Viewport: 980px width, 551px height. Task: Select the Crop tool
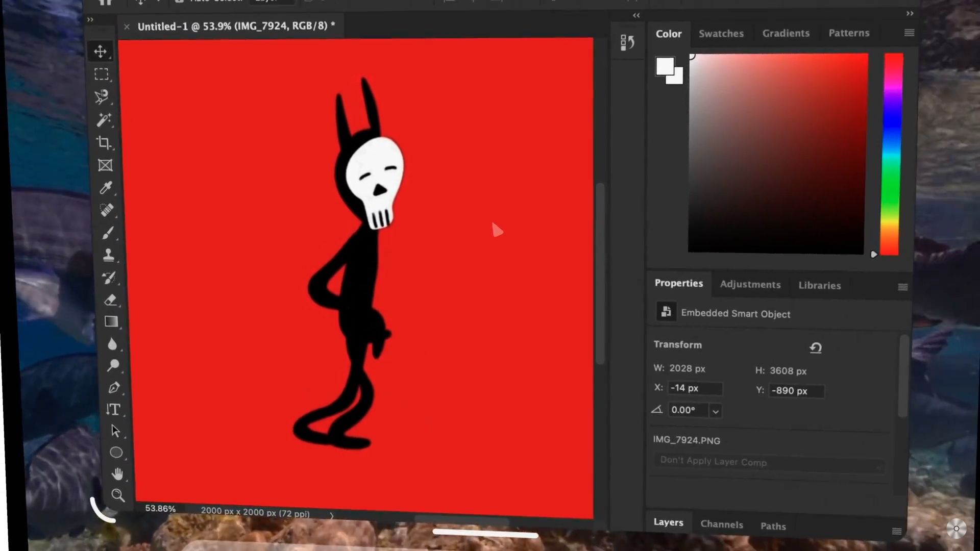104,143
